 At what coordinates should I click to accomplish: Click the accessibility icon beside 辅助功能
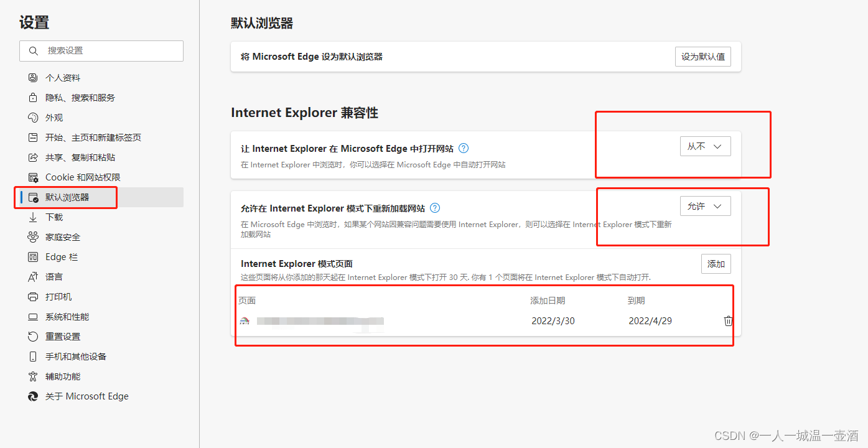point(33,376)
